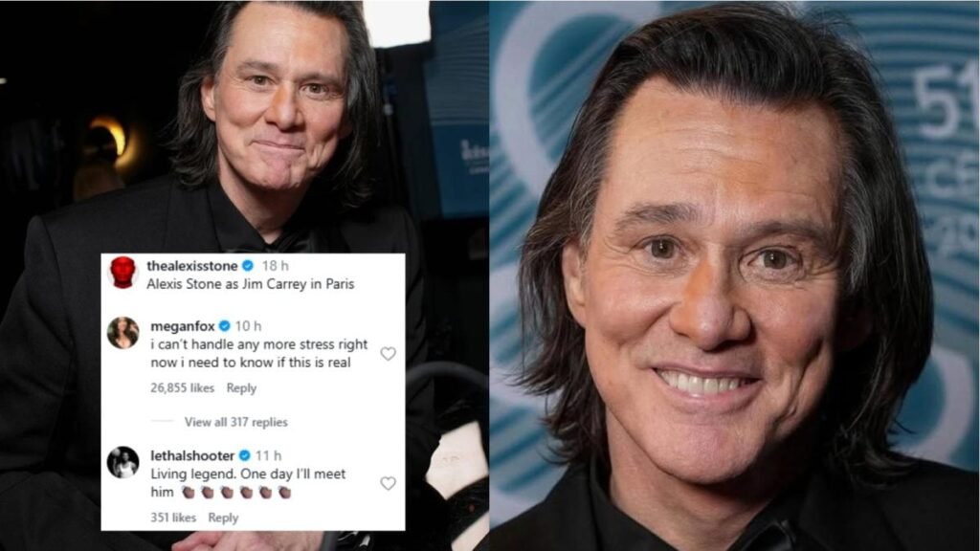Open the close-up smiling portrait photo
Screen dimensions: 980x551
point(734,275)
